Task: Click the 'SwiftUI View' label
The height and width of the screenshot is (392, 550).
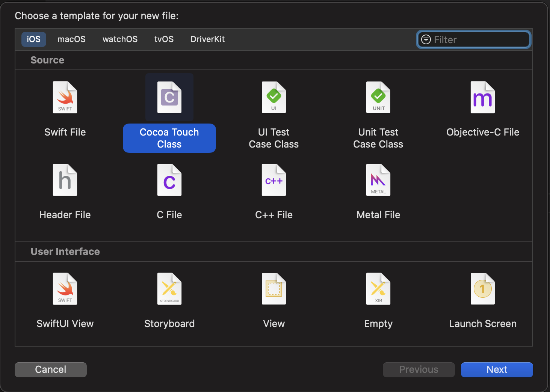Action: click(65, 324)
